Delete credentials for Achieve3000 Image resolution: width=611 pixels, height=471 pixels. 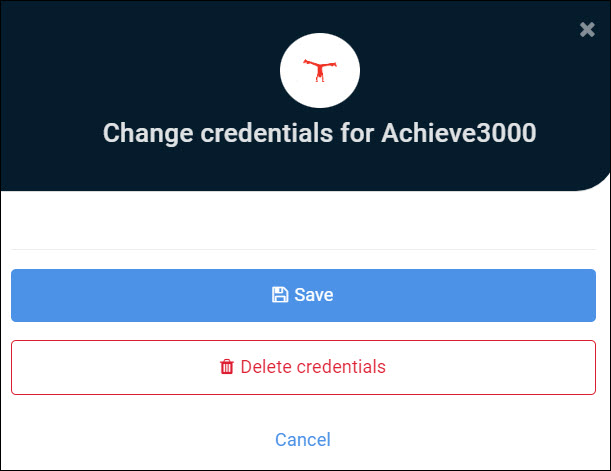(x=303, y=367)
